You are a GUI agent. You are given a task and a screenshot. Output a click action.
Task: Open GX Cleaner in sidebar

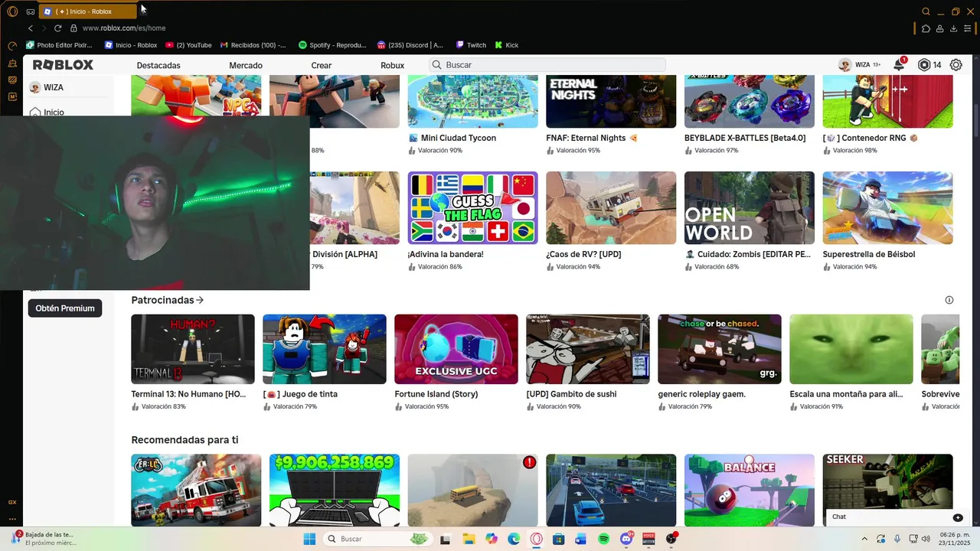(x=12, y=63)
